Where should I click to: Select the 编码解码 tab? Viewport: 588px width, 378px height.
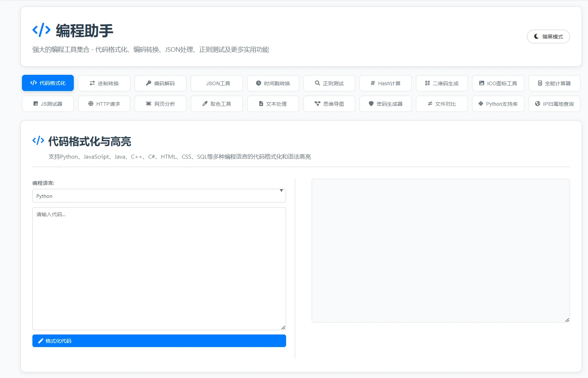160,83
